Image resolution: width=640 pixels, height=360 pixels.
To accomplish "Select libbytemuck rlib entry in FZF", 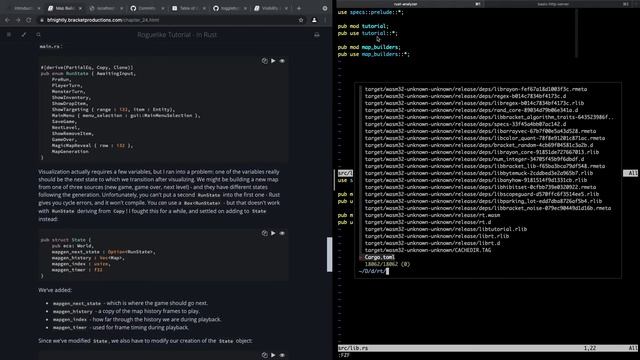I will click(x=479, y=173).
